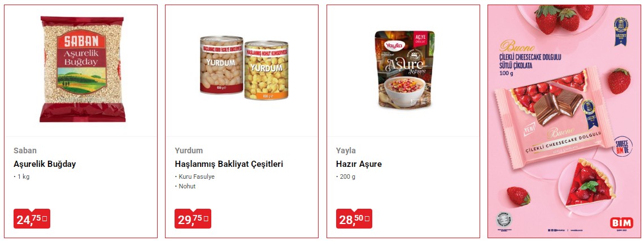Click the 200 g weight detail
644x241 pixels.
[347, 177]
